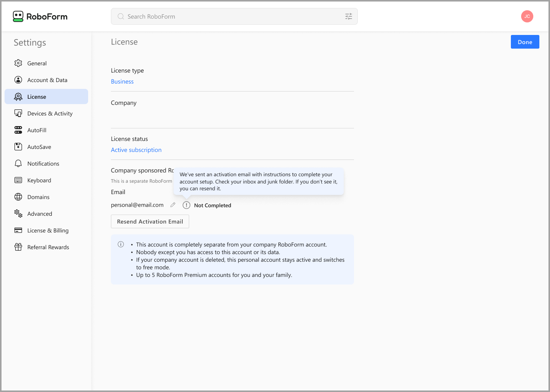Open Advanced settings section
The image size is (550, 392).
click(x=40, y=214)
